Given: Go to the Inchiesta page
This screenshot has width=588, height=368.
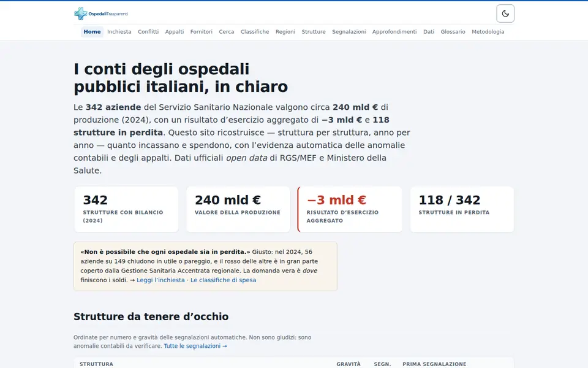Looking at the screenshot, I should point(119,32).
